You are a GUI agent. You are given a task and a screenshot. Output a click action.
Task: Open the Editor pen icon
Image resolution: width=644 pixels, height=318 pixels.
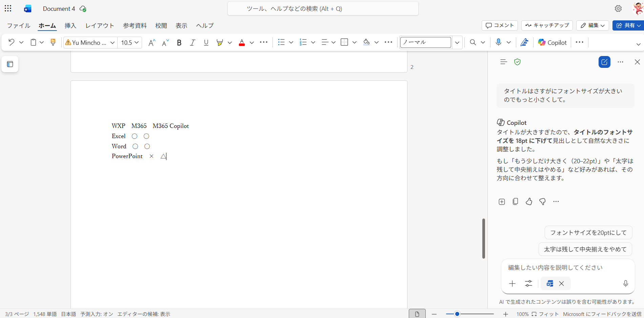tap(524, 42)
